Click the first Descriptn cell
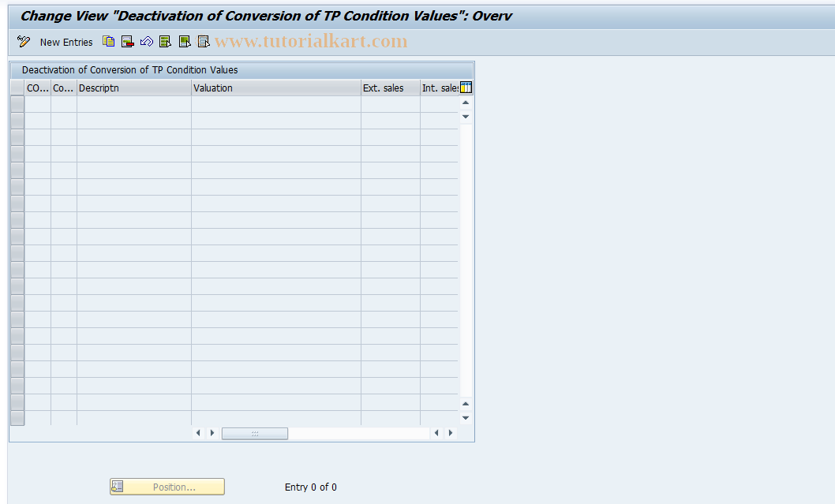This screenshot has width=835, height=504. 133,104
